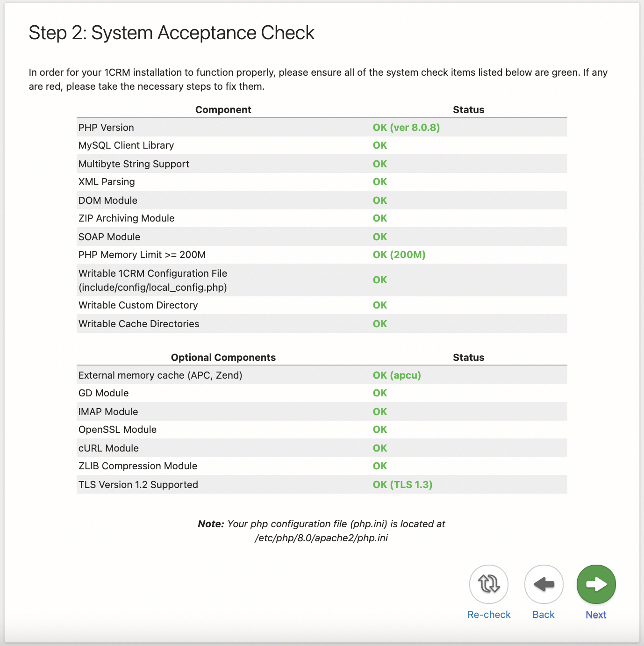Click the green Next arrow icon

tap(596, 584)
